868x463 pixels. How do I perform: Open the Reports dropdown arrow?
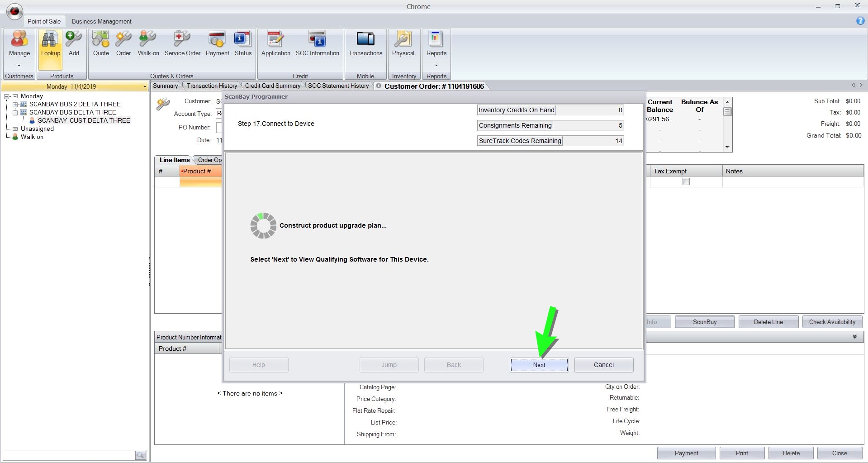pos(436,65)
